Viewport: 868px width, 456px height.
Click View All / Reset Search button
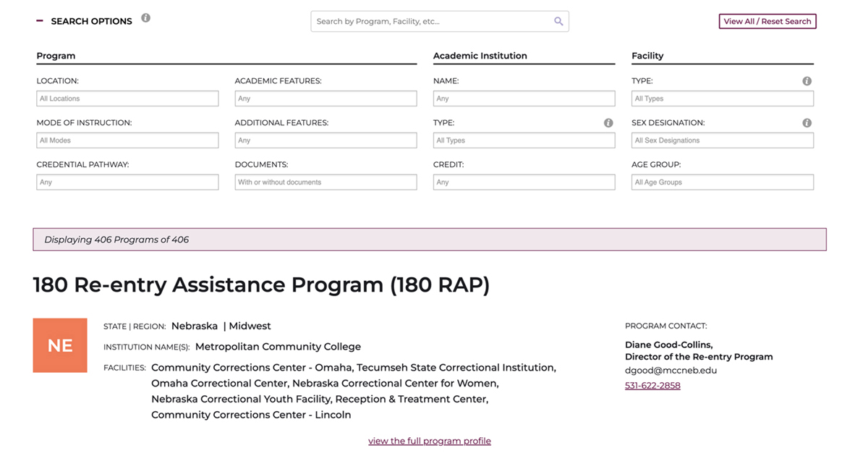pyautogui.click(x=767, y=22)
